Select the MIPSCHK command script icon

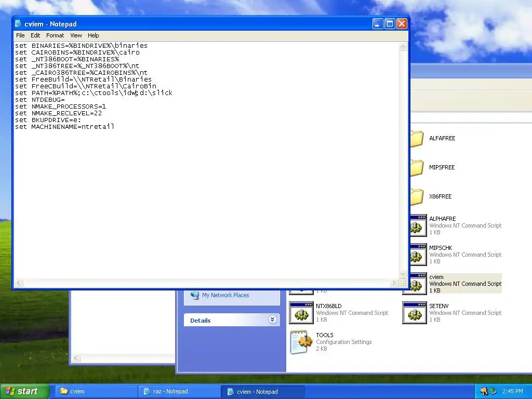click(418, 255)
